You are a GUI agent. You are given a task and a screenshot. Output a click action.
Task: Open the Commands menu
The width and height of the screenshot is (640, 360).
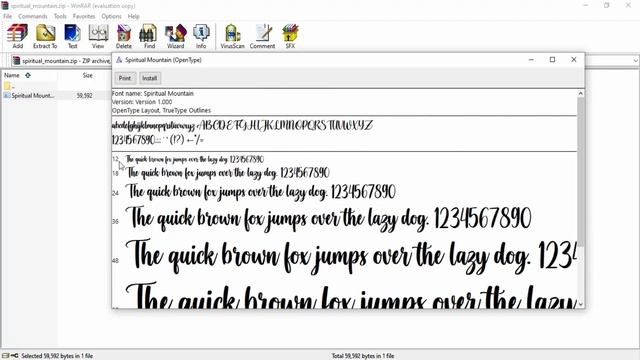point(33,16)
